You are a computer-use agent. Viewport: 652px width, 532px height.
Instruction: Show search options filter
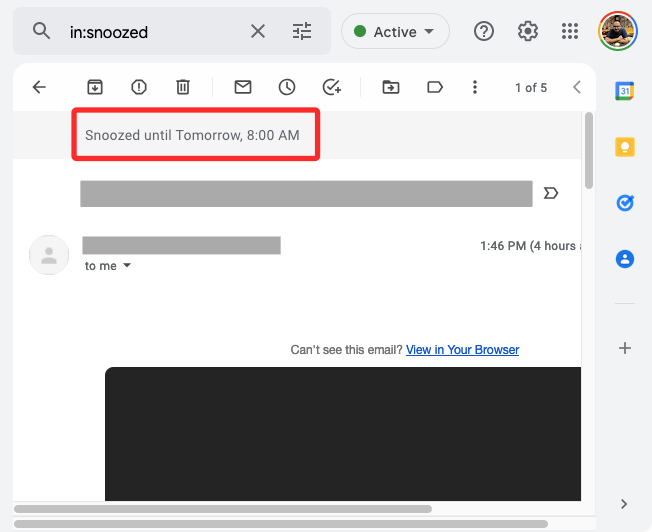point(302,32)
